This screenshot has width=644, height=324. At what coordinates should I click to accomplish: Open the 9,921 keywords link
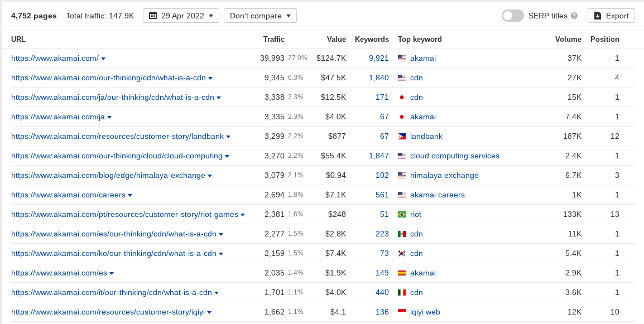pos(379,59)
